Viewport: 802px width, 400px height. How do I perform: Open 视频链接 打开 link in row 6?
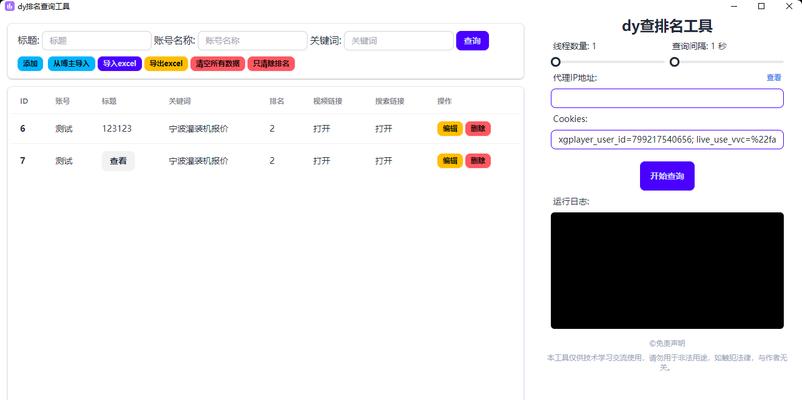click(322, 129)
